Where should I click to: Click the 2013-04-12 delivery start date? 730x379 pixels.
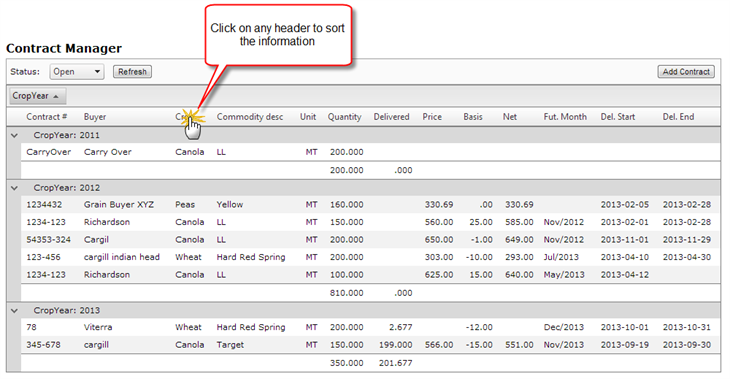(624, 275)
